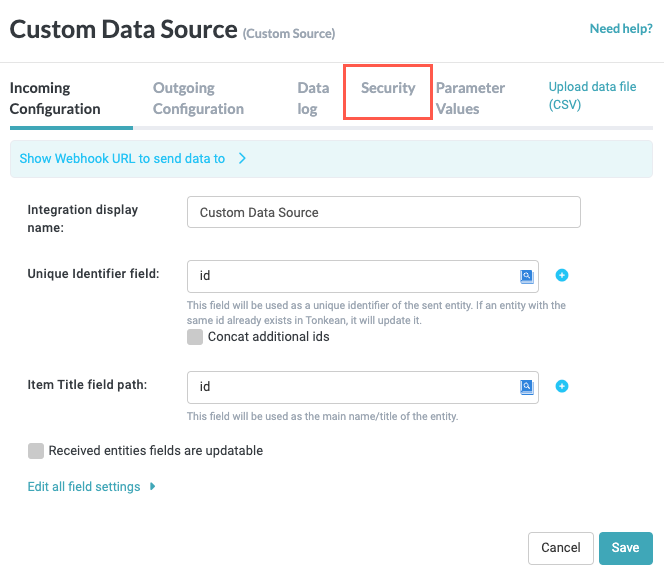
Task: Expand Show Webhook URL section
Action: coord(132,158)
